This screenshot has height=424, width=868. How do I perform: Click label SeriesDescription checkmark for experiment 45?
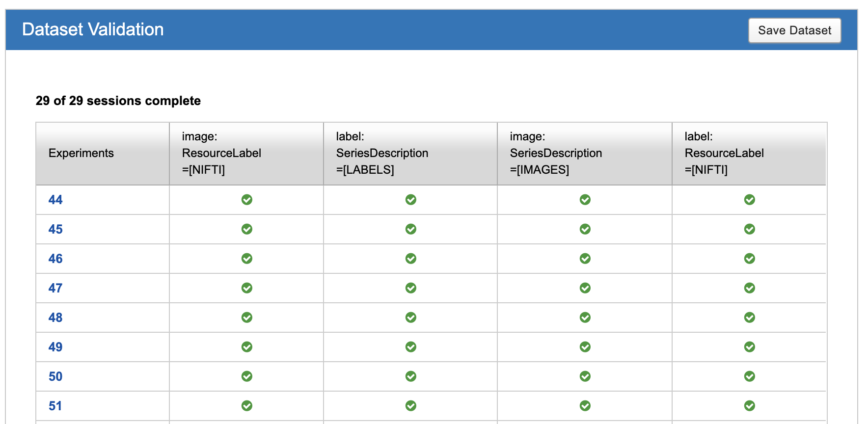[x=411, y=229]
